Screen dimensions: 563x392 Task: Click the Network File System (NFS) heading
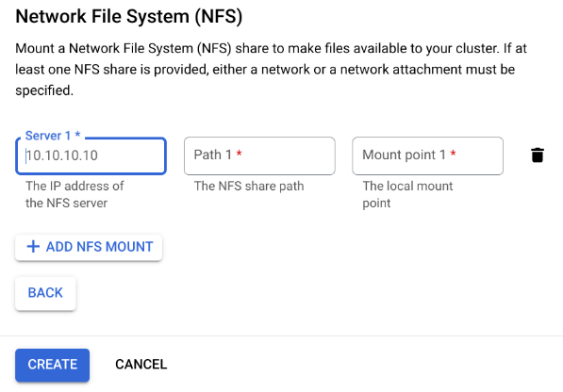click(129, 17)
